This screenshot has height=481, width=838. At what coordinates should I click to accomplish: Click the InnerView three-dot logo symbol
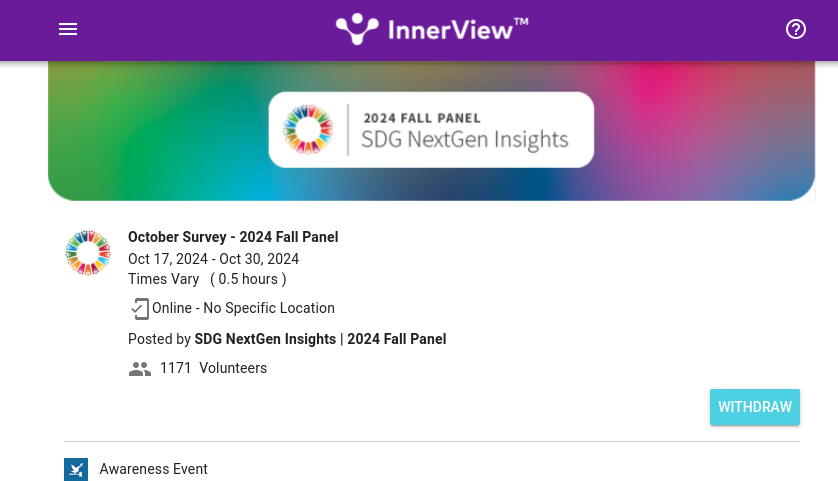tap(357, 29)
